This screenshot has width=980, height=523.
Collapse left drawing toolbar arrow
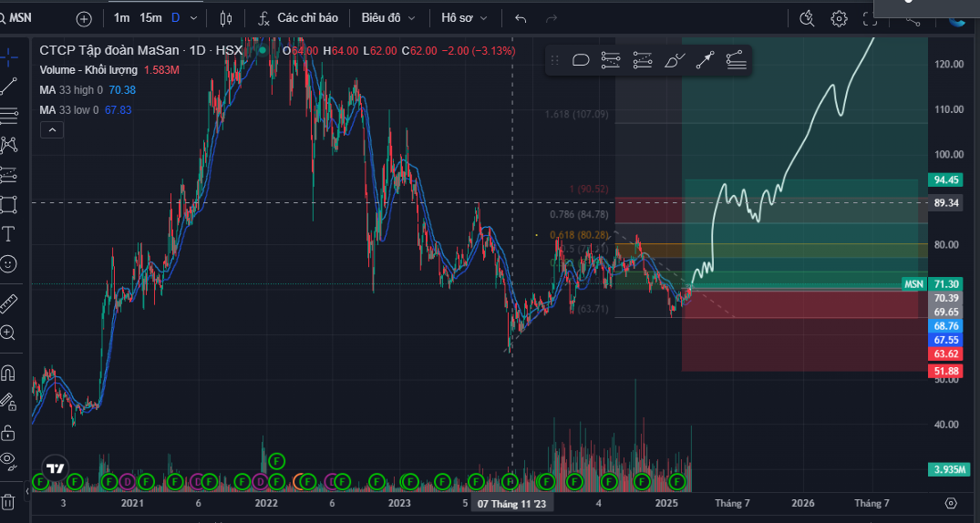(x=26, y=492)
